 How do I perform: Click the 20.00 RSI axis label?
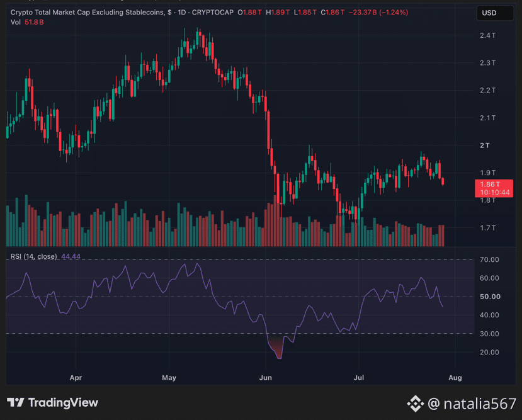point(489,352)
